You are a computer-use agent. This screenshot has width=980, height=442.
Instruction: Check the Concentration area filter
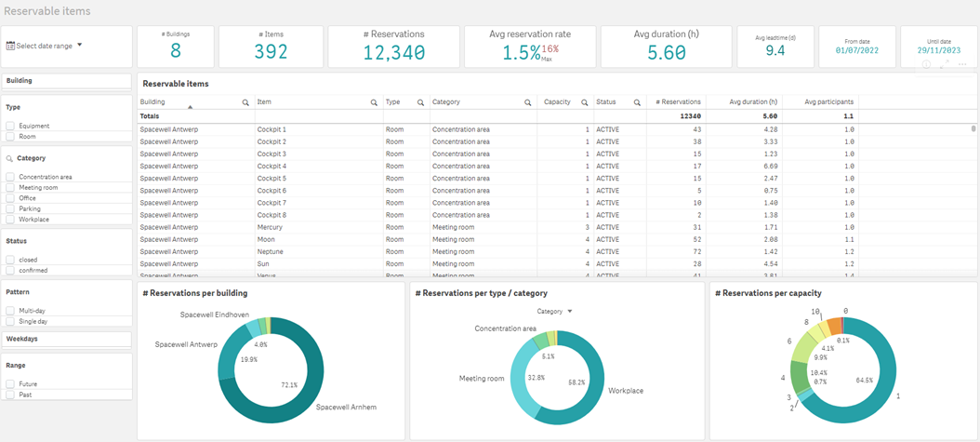[x=10, y=177]
